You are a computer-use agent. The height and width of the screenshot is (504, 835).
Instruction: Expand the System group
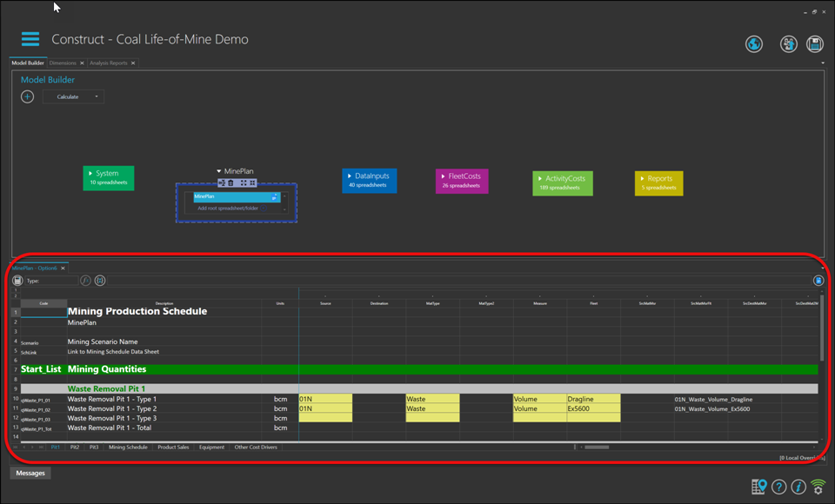tap(90, 174)
